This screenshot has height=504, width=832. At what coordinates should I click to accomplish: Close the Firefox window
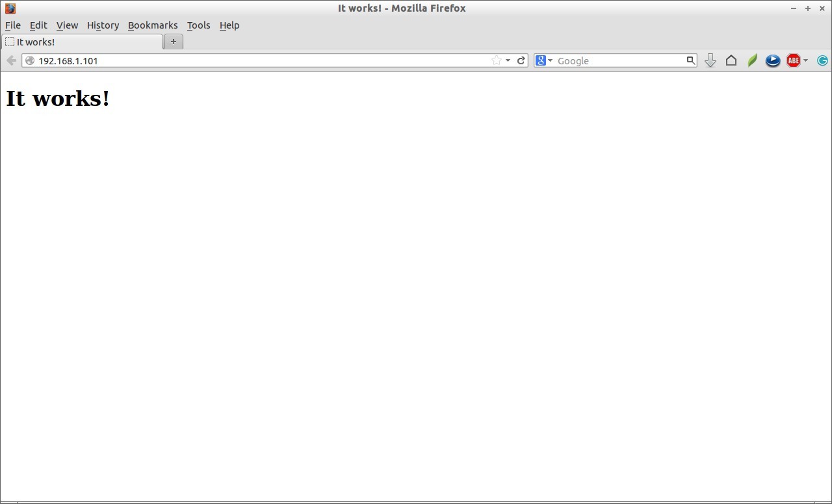tap(822, 8)
